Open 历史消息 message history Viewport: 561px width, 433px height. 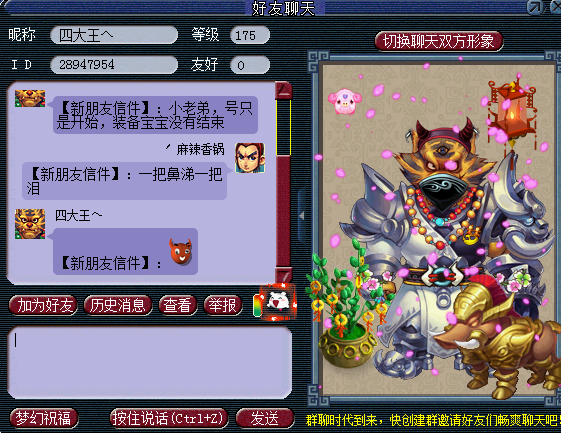118,305
